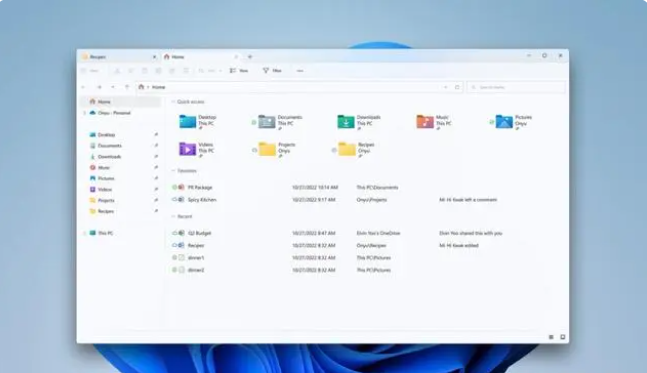Open the Music folder in Quick access

click(434, 122)
